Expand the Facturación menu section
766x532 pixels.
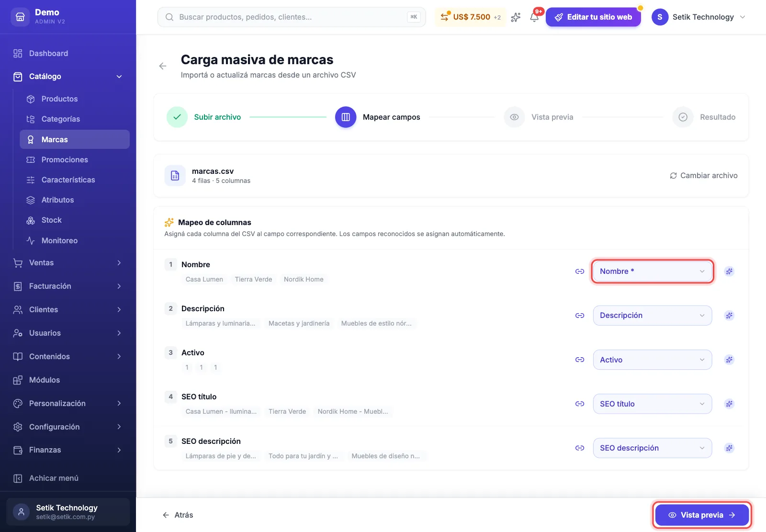68,286
